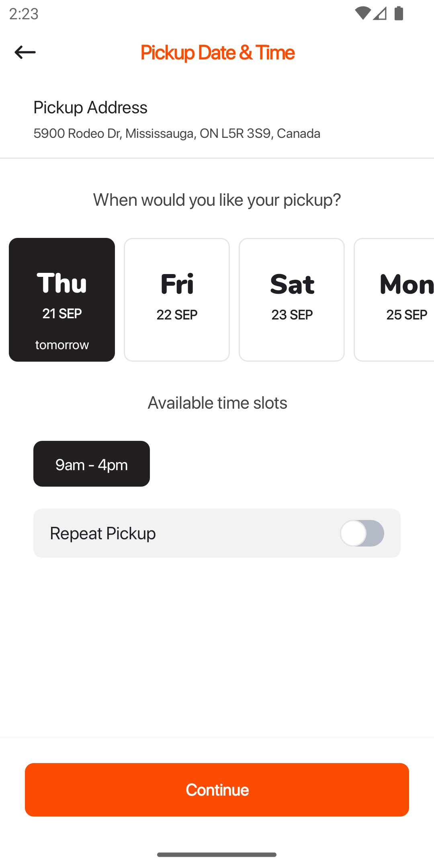
Task: Choose Fri 22 SEP for pickup
Action: [177, 299]
